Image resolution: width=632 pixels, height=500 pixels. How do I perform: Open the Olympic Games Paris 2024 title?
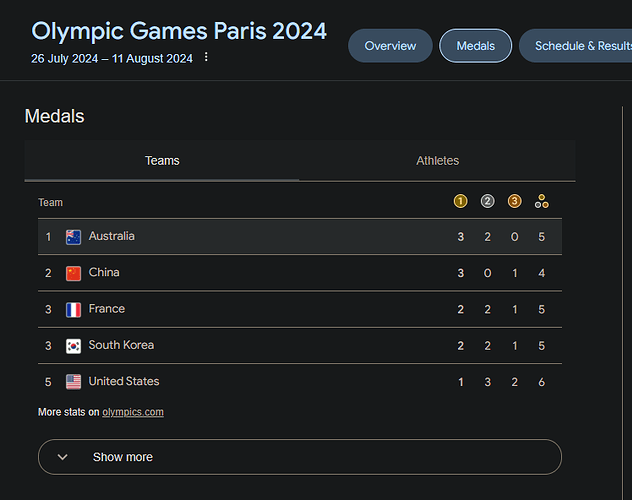[x=179, y=31]
